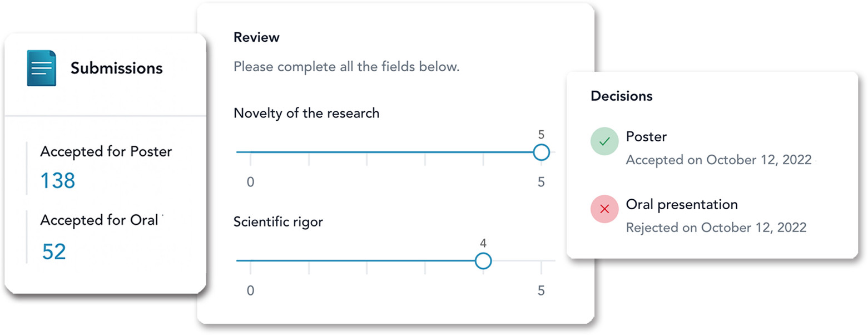Image resolution: width=868 pixels, height=335 pixels.
Task: Click the Scientific rigor slider handle
Action: [483, 260]
